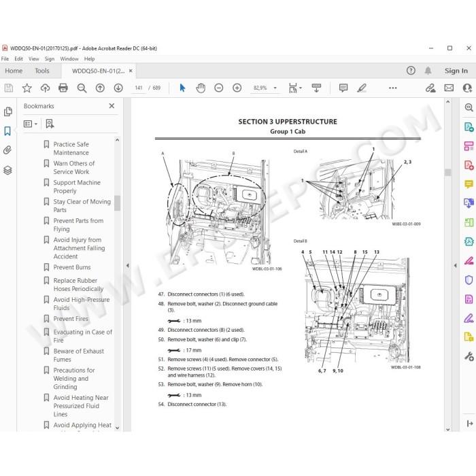Image resolution: width=476 pixels, height=476 pixels.
Task: Go to next page arrow icon
Action: pyautogui.click(x=118, y=88)
